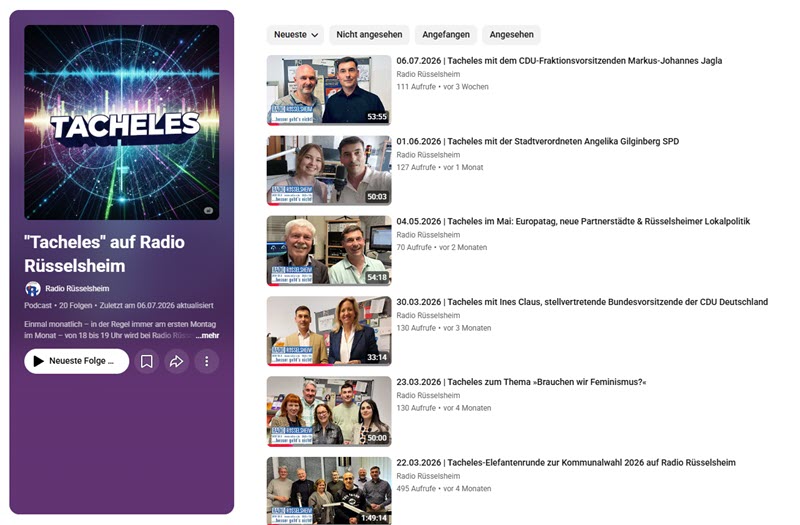Open title '30.03.2026 | Tacheles mit Ines Claus'
Image resolution: width=800 pixels, height=525 pixels.
point(582,302)
